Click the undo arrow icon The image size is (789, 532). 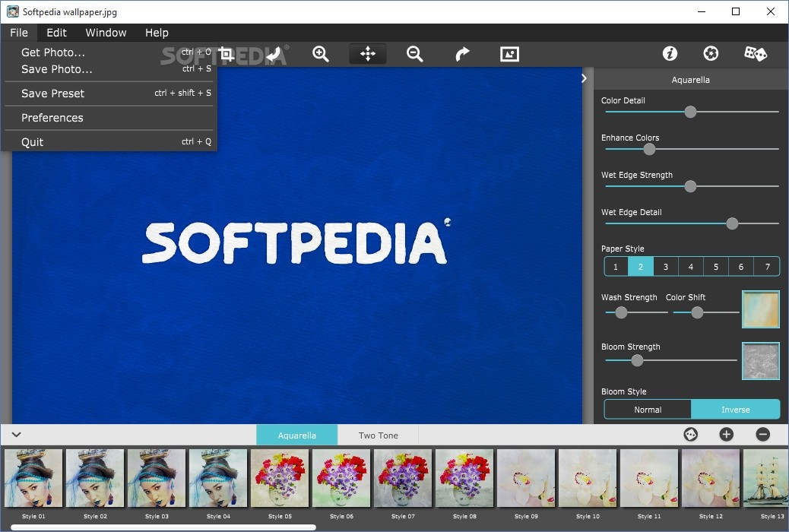[x=274, y=54]
